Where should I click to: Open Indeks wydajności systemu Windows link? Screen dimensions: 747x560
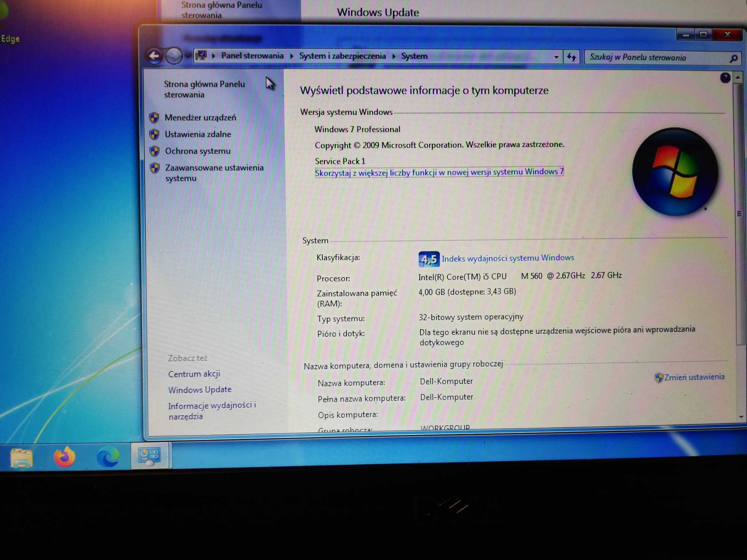coord(508,258)
